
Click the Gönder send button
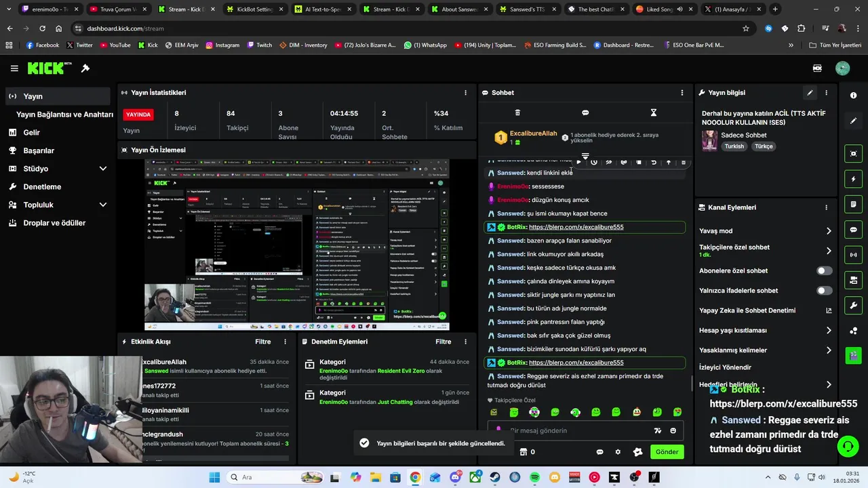(667, 452)
